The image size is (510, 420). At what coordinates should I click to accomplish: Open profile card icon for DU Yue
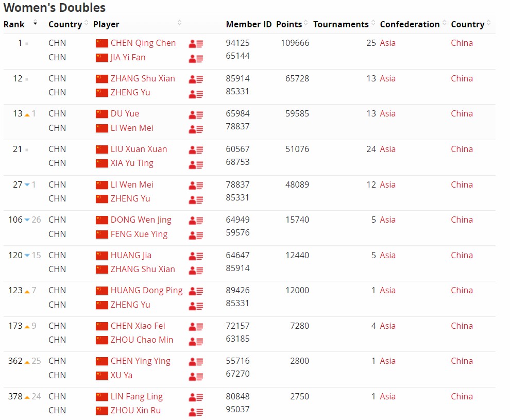click(196, 114)
